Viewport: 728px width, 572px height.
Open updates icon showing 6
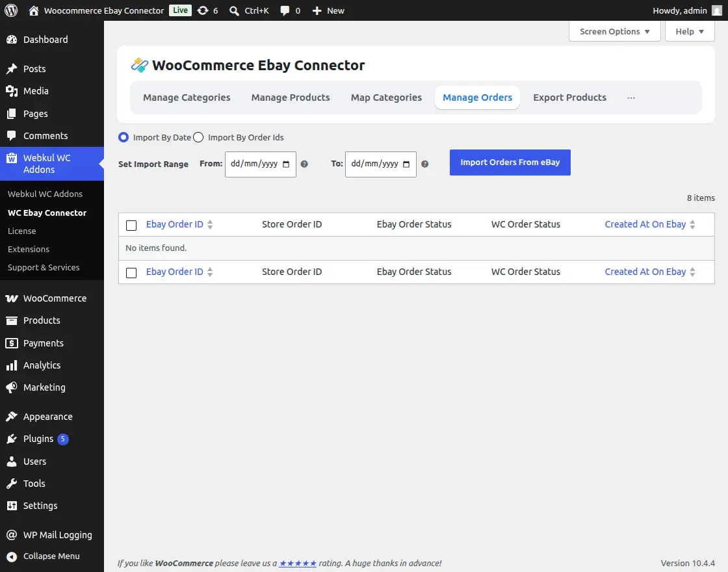point(203,10)
